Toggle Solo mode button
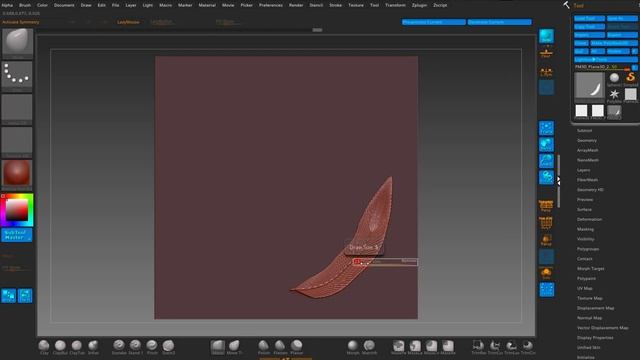The image size is (640, 360). pyautogui.click(x=546, y=273)
